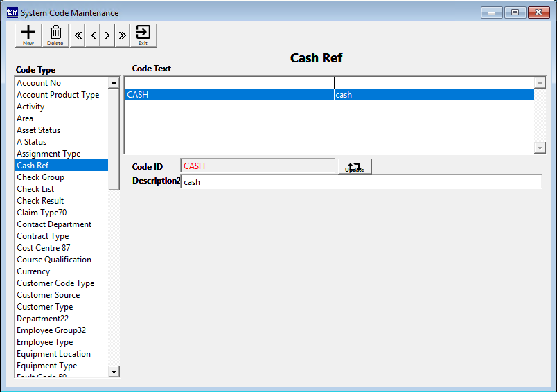This screenshot has width=557, height=392.
Task: Pick Check Group in the list
Action: (x=40, y=177)
